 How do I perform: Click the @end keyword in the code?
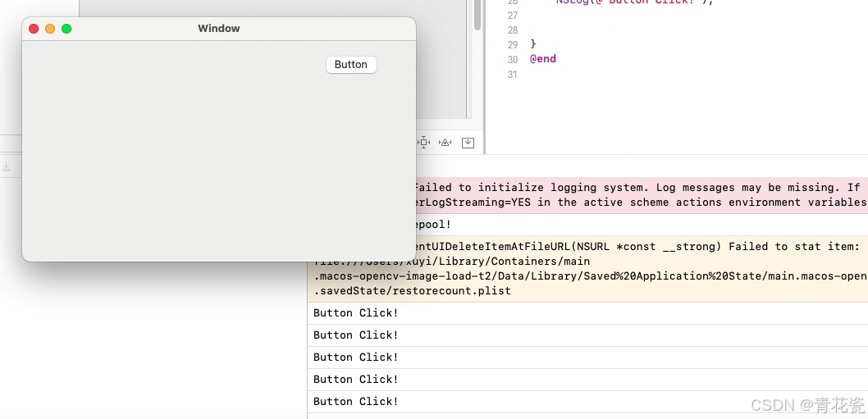pyautogui.click(x=543, y=59)
